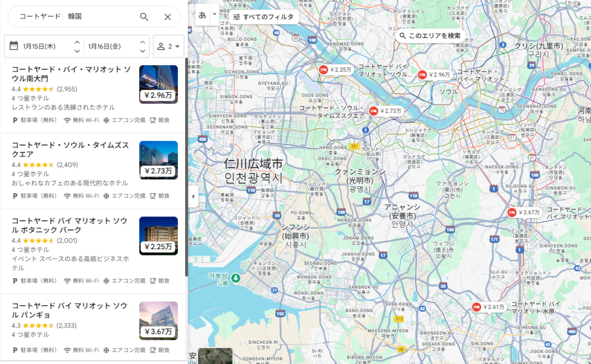591x364 pixels.
Task: Open すべてのフィルタ filters
Action: tap(264, 17)
